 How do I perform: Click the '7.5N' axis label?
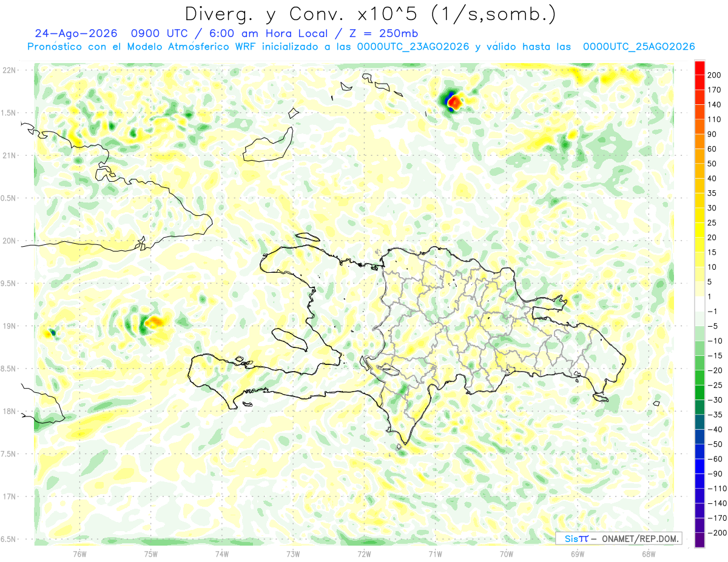9,453
